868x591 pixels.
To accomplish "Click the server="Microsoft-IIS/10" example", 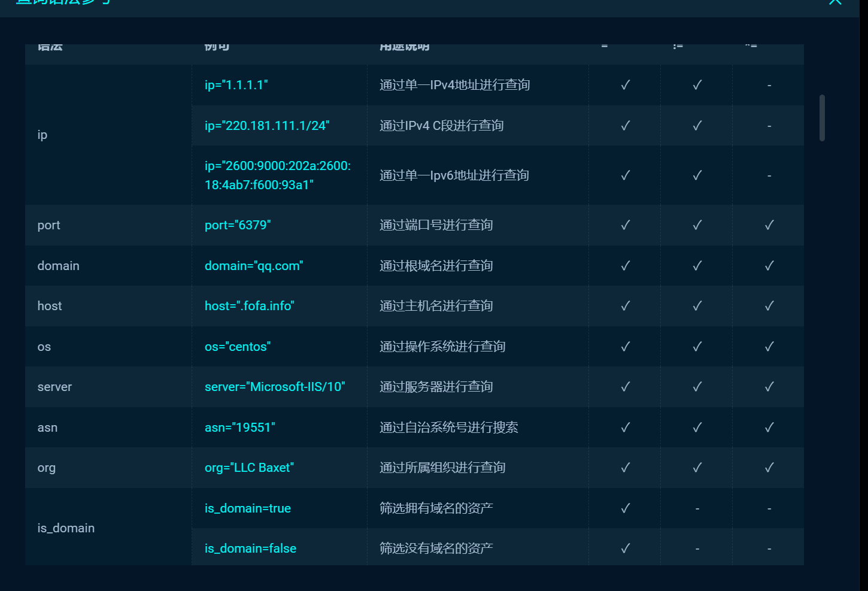I will click(x=275, y=387).
